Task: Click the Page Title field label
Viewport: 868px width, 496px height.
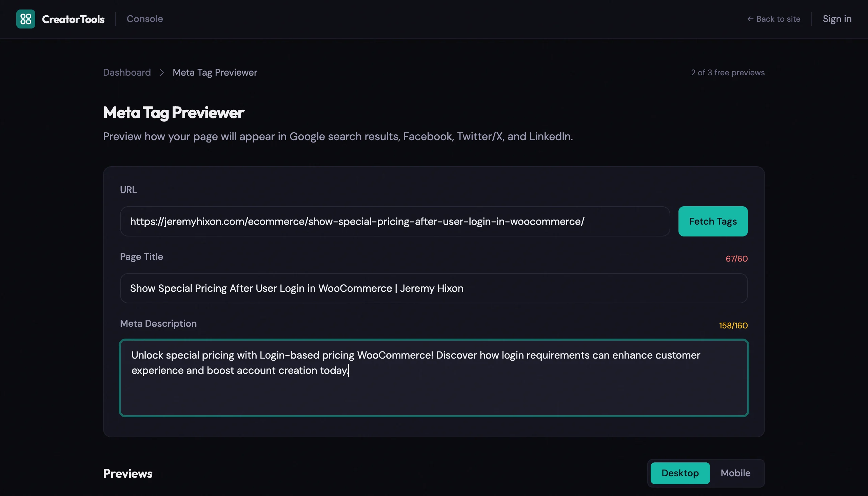Action: (141, 256)
